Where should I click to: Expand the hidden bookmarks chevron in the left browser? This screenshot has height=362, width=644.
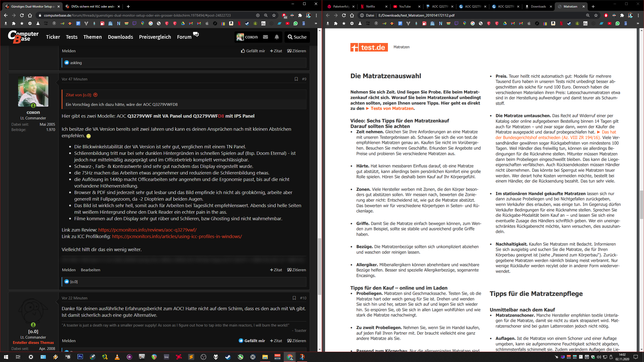coord(316,23)
